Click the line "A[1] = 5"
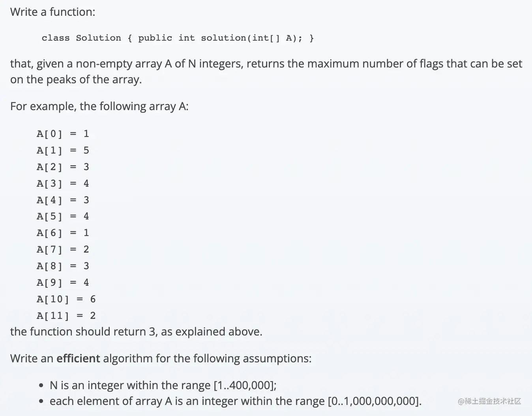 click(63, 150)
